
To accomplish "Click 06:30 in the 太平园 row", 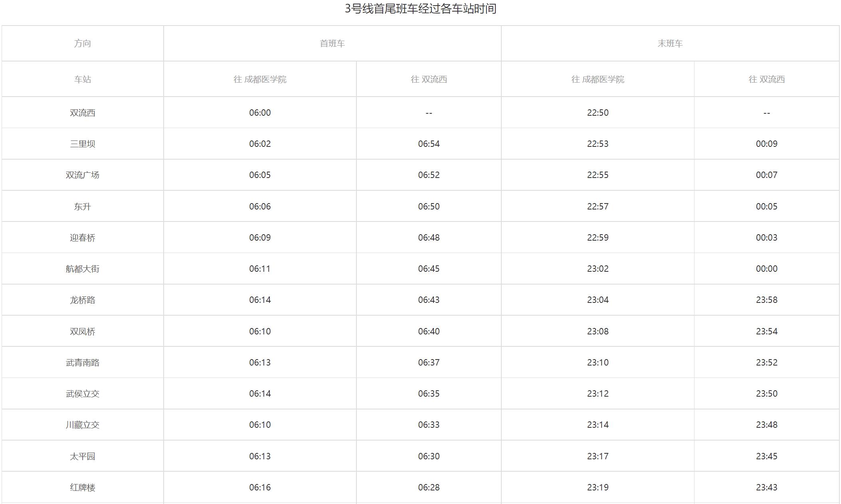I will pos(429,456).
